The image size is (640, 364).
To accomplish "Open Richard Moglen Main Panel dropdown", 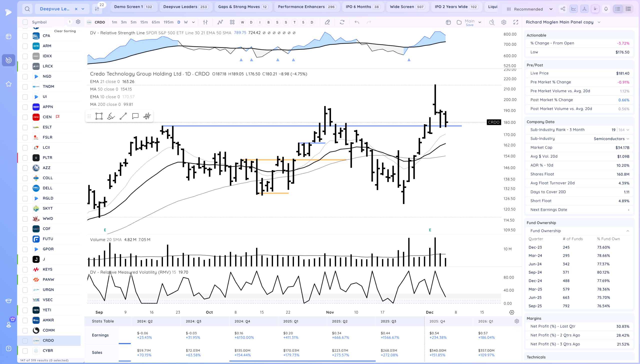I will coord(599,22).
